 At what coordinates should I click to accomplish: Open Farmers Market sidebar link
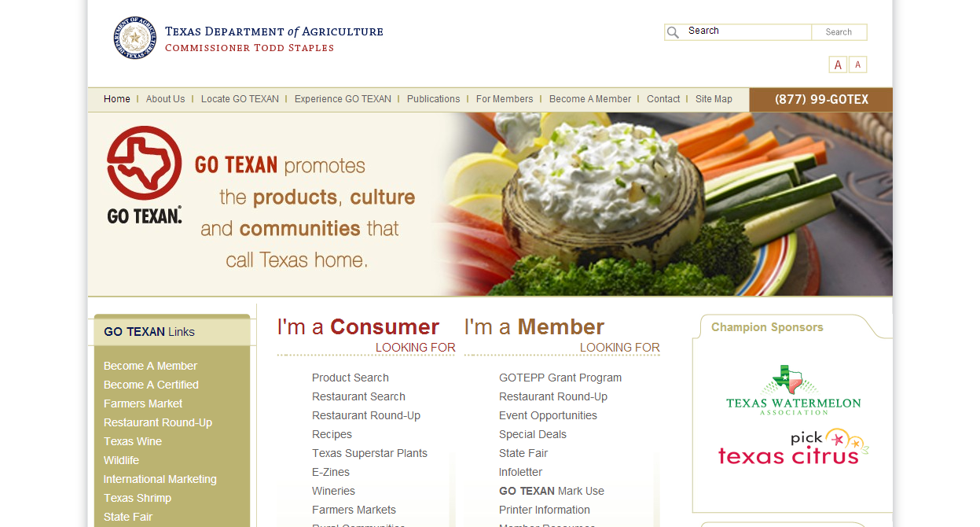143,404
